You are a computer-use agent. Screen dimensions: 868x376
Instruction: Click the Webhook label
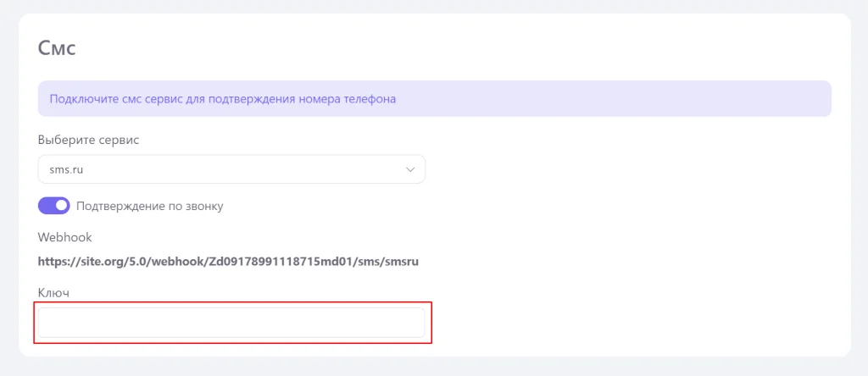tap(64, 237)
